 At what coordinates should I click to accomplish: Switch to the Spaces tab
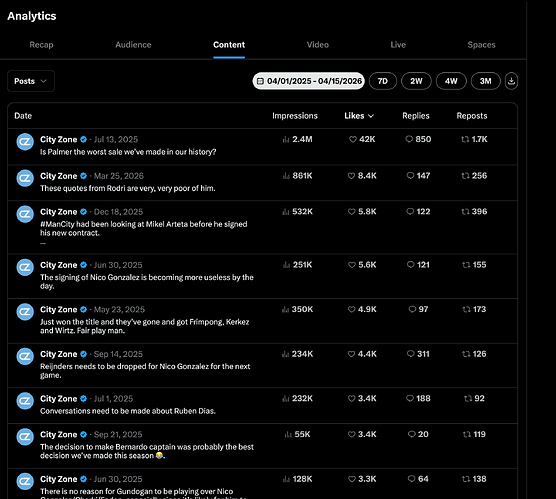[481, 45]
